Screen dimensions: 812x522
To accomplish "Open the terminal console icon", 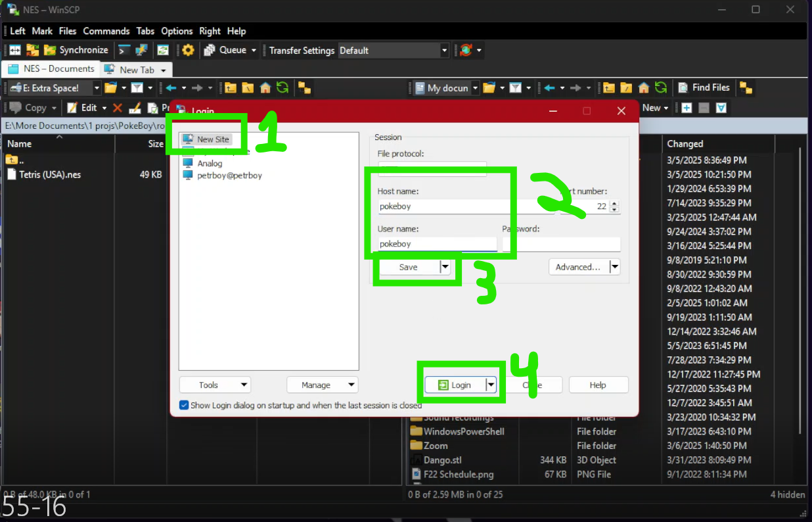I will [124, 50].
